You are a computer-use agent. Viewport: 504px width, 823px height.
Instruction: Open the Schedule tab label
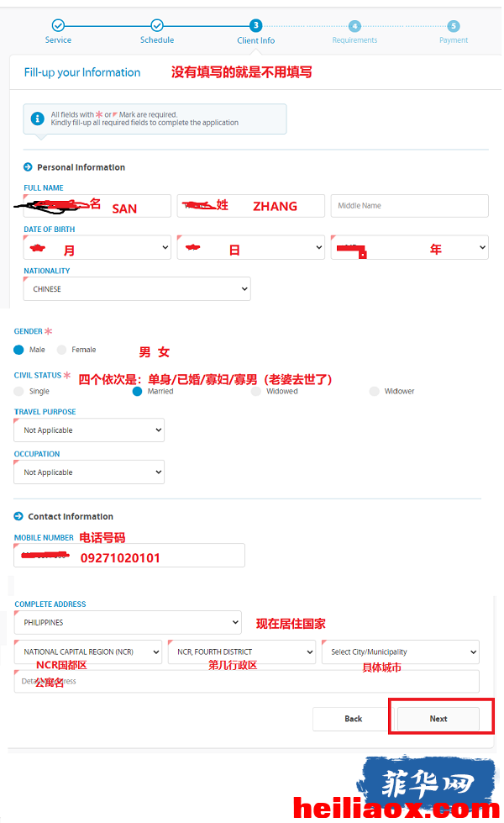(x=157, y=40)
